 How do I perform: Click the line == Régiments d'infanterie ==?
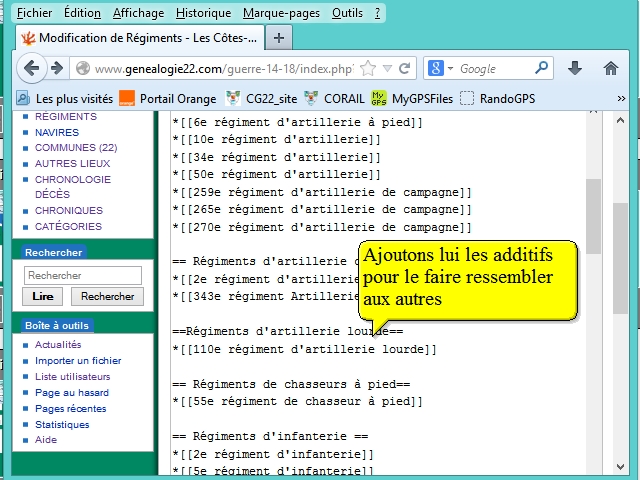[270, 436]
